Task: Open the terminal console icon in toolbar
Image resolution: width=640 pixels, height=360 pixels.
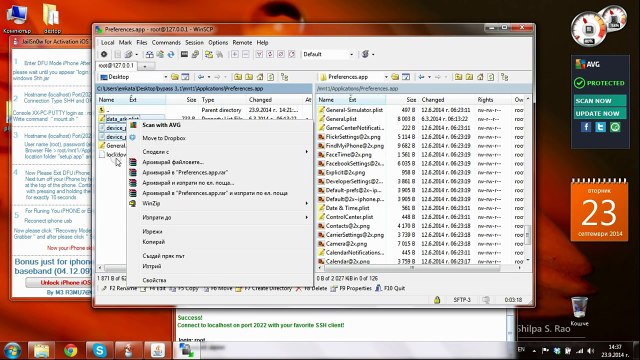Action: [x=184, y=54]
